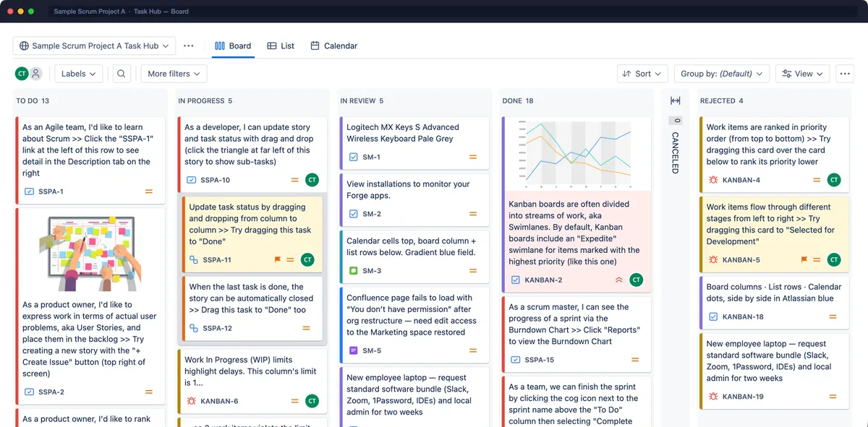The width and height of the screenshot is (868, 427).
Task: Click the medium priority icon on SSPA-2
Action: tap(149, 392)
